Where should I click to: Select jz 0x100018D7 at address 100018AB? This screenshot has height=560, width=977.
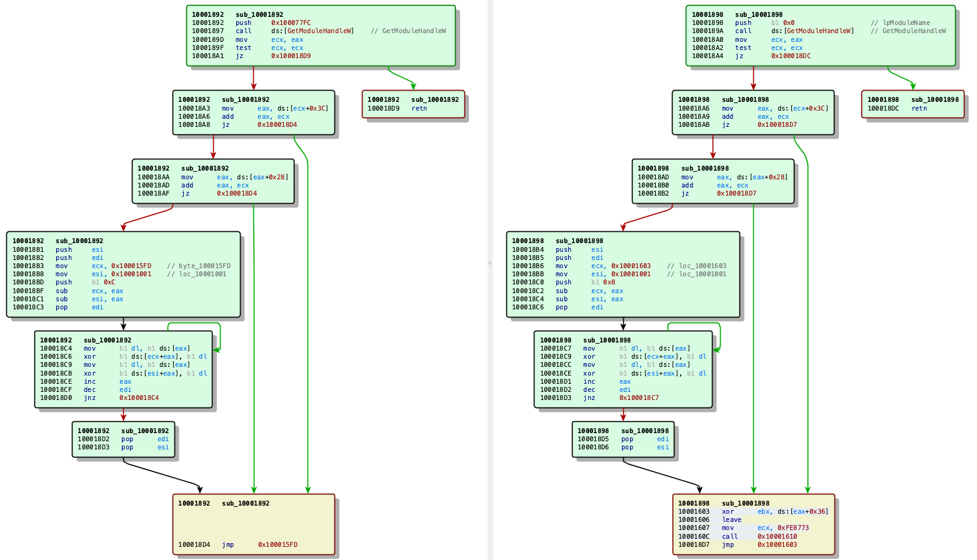coord(738,124)
